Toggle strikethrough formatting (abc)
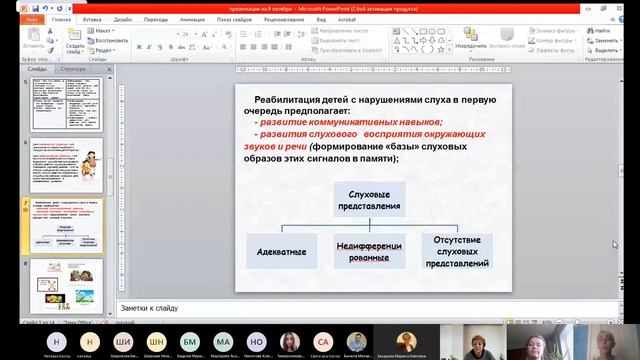 click(181, 47)
